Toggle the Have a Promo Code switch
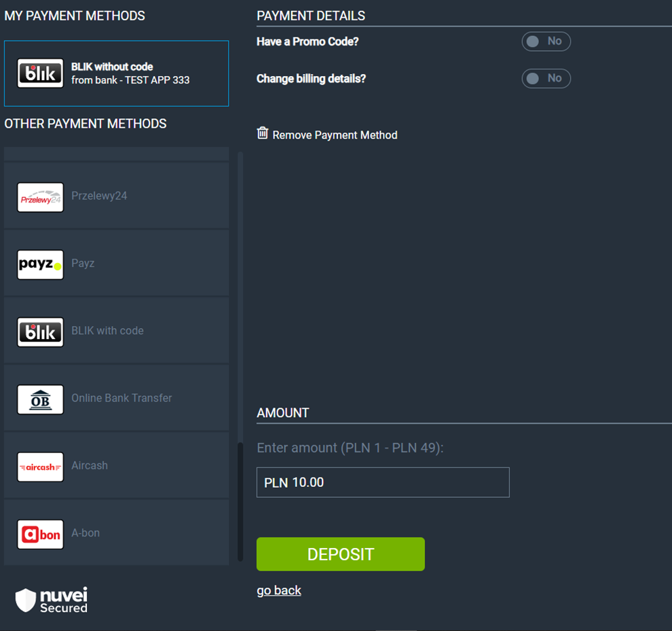672x631 pixels. tap(546, 41)
